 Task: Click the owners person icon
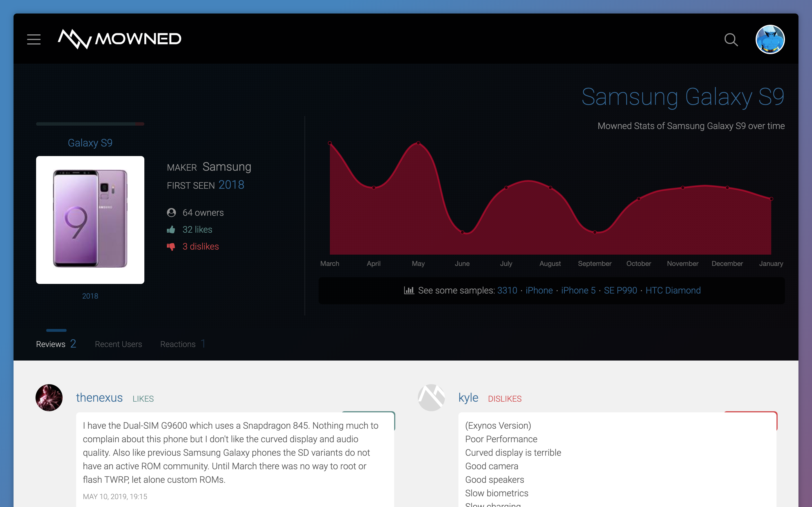(171, 213)
